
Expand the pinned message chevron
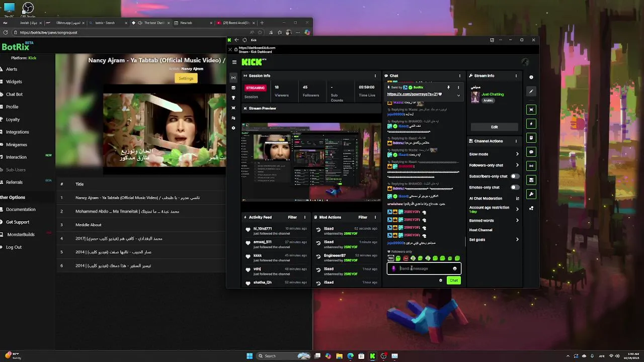458,95
